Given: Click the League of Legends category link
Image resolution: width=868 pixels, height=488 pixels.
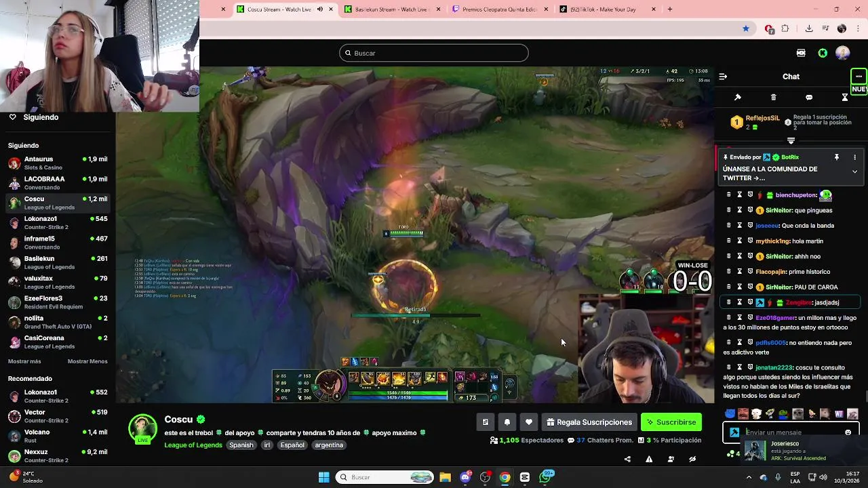Looking at the screenshot, I should pyautogui.click(x=193, y=445).
